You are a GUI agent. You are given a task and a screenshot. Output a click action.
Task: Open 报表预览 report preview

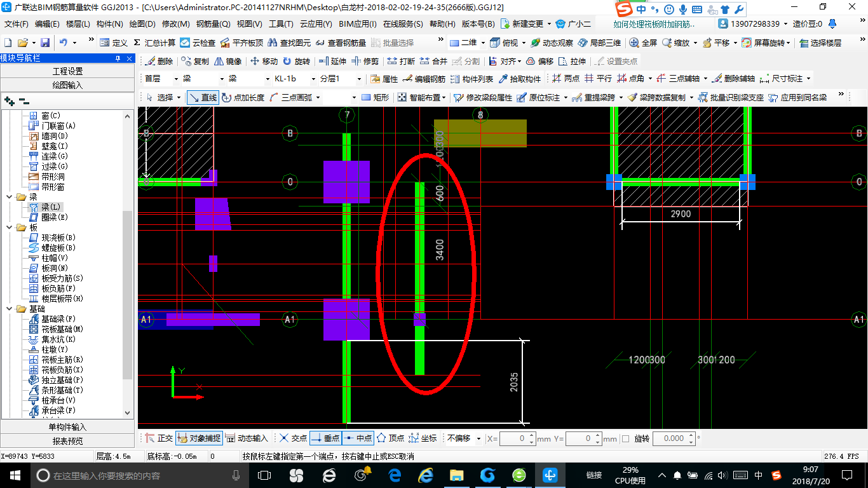[67, 440]
